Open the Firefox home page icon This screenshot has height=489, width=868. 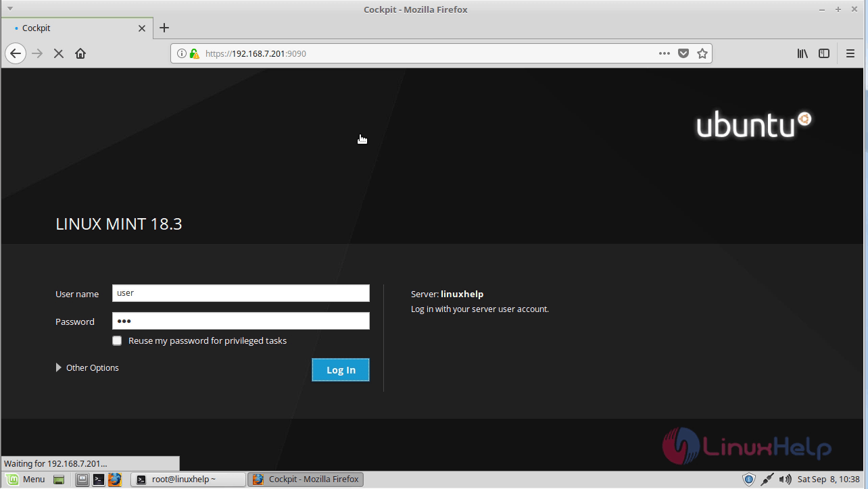pyautogui.click(x=80, y=53)
